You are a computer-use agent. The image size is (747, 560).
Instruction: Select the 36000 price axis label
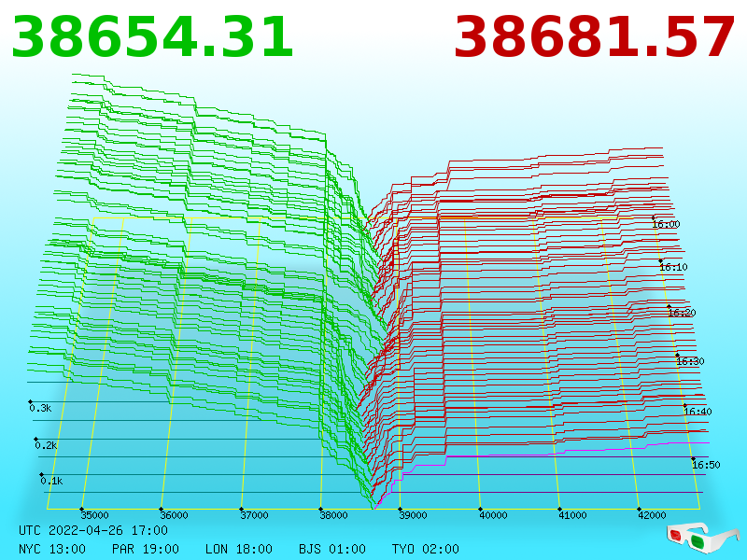click(x=174, y=515)
